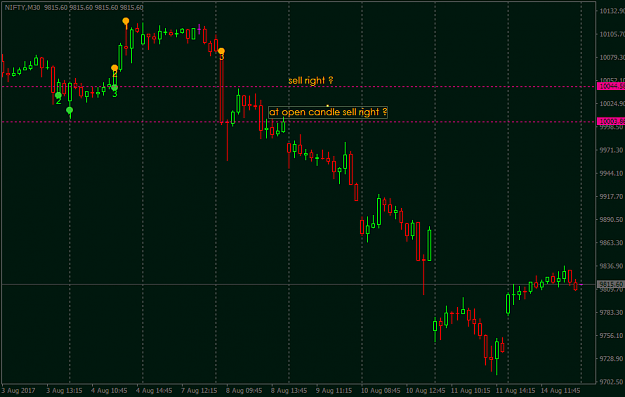This screenshot has height=397, width=625.
Task: Click the green dot marker labeled 2
Action: click(58, 95)
